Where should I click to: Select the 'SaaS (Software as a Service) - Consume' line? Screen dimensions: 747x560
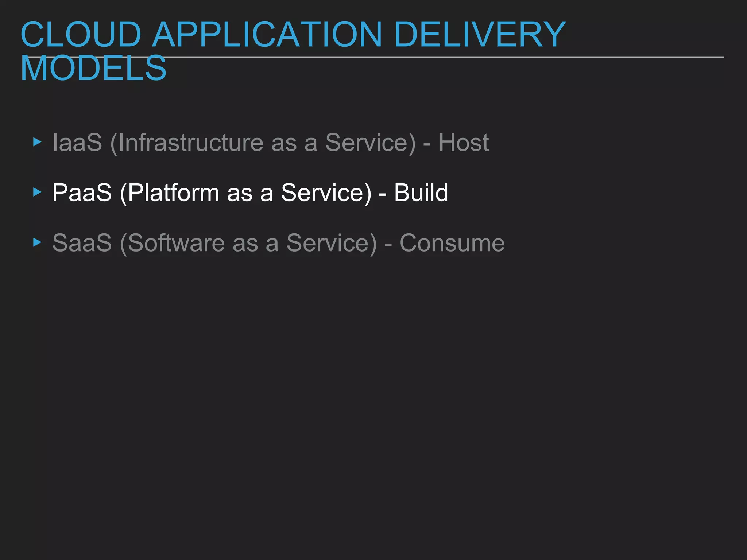point(279,243)
